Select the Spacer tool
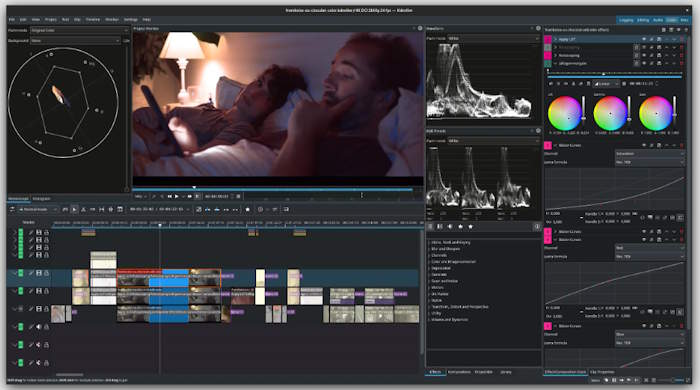This screenshot has width=700, height=390. click(x=93, y=209)
